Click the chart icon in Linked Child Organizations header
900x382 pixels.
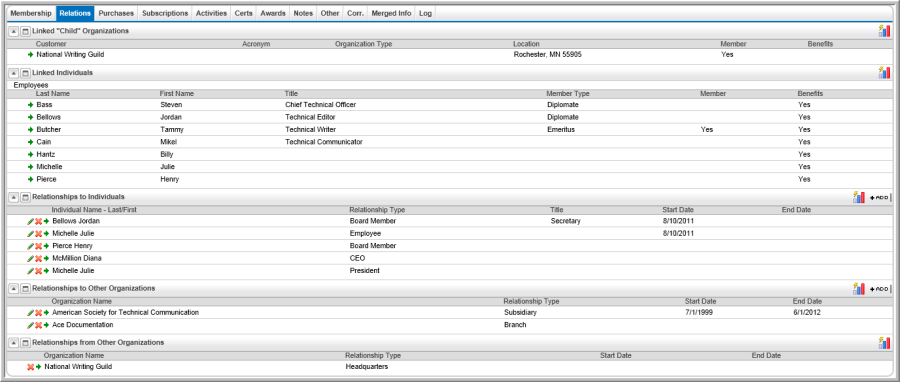click(x=884, y=31)
